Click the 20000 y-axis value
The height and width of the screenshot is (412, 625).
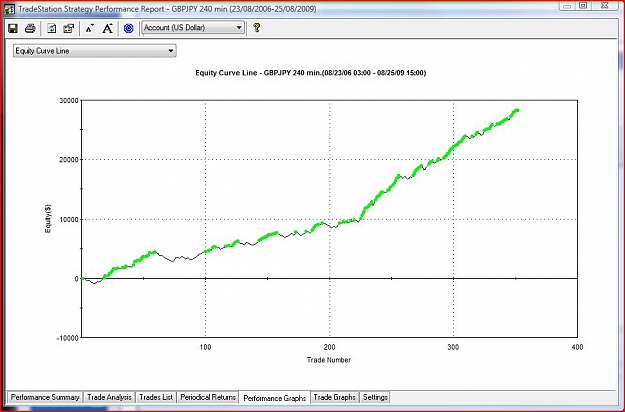[69, 160]
